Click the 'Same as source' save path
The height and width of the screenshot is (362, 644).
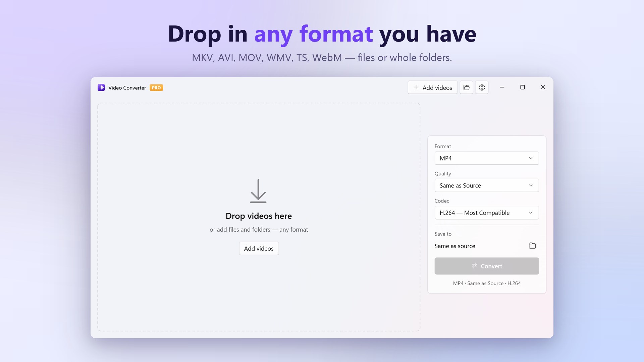[455, 246]
